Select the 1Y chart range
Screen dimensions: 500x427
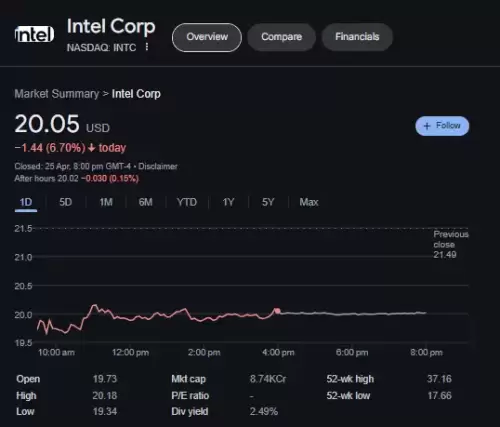(x=228, y=202)
